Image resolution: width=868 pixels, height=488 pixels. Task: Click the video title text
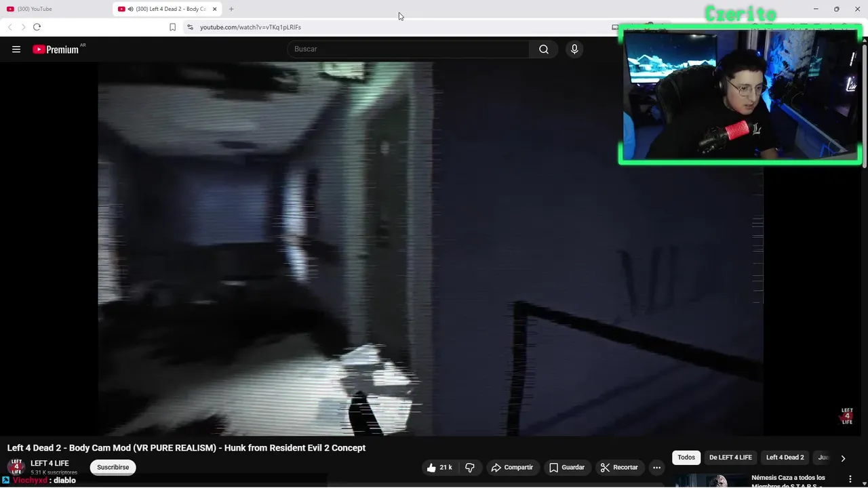pyautogui.click(x=186, y=448)
